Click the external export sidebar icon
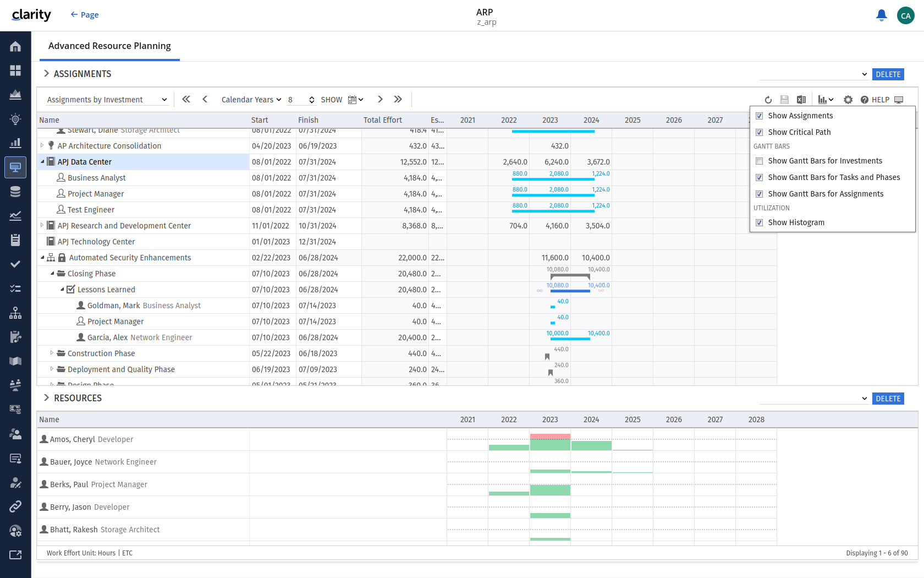 [x=15, y=555]
